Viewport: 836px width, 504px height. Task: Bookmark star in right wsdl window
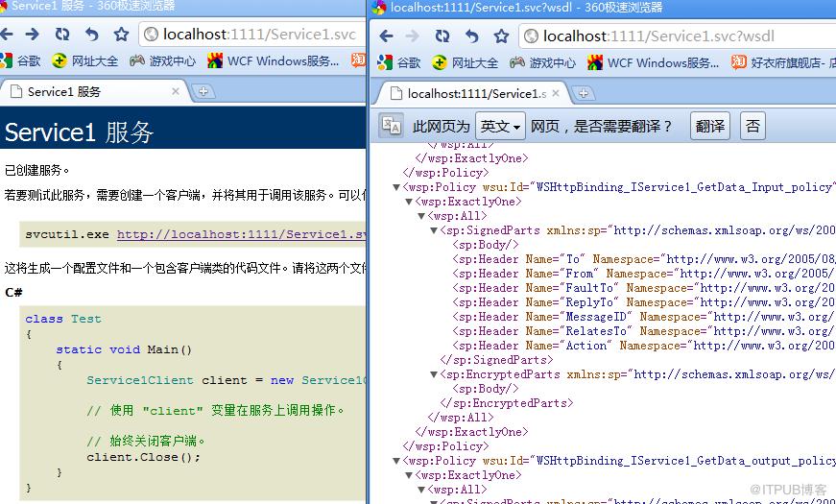coord(501,36)
